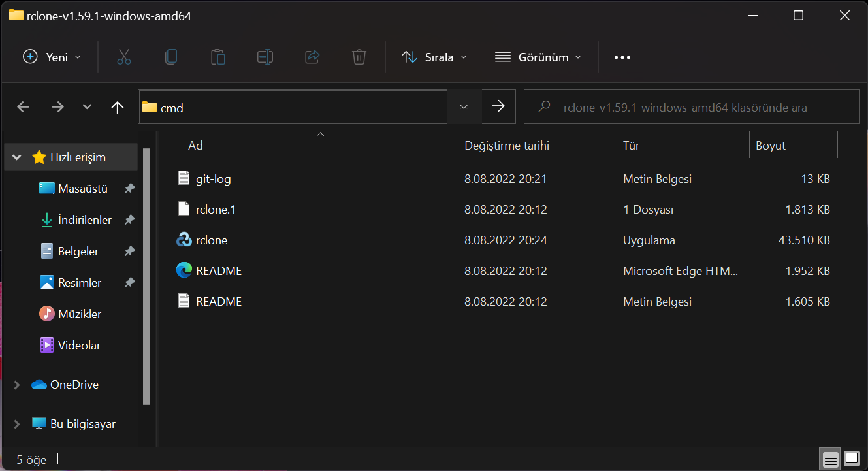Image resolution: width=868 pixels, height=471 pixels.
Task: Click the Delete trash can icon
Action: 359,57
